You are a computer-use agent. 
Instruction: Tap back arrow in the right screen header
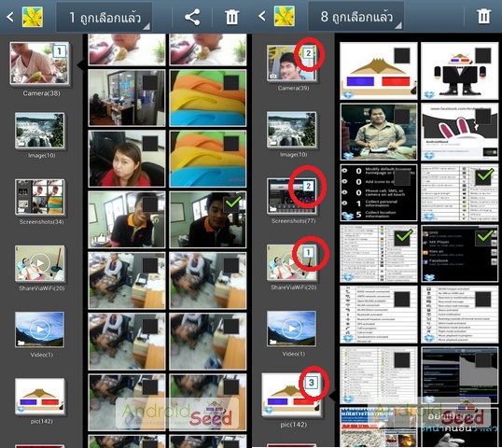point(262,16)
